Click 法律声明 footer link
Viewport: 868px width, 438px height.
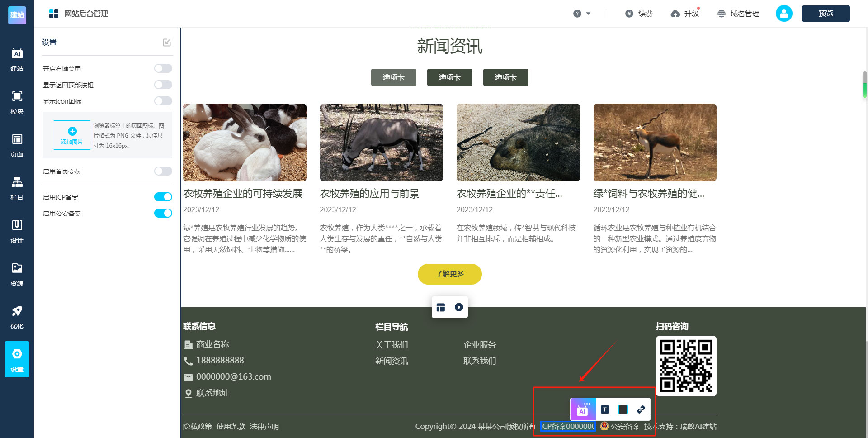264,426
